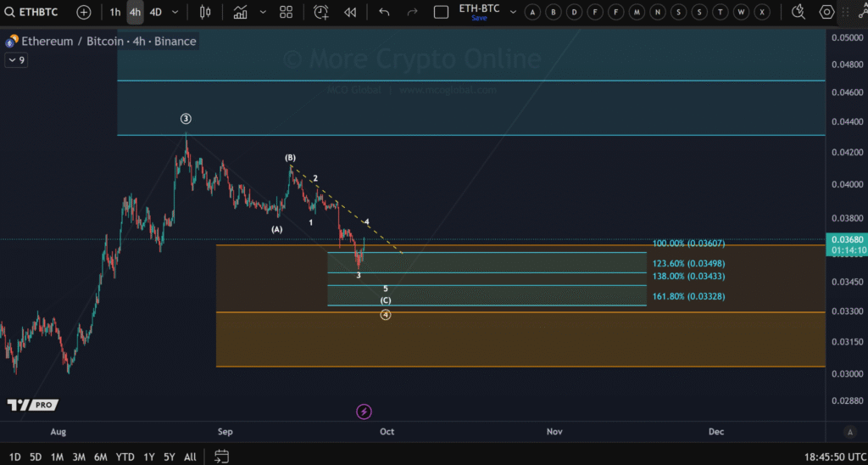
Task: Select the YTD date range
Action: tap(125, 457)
